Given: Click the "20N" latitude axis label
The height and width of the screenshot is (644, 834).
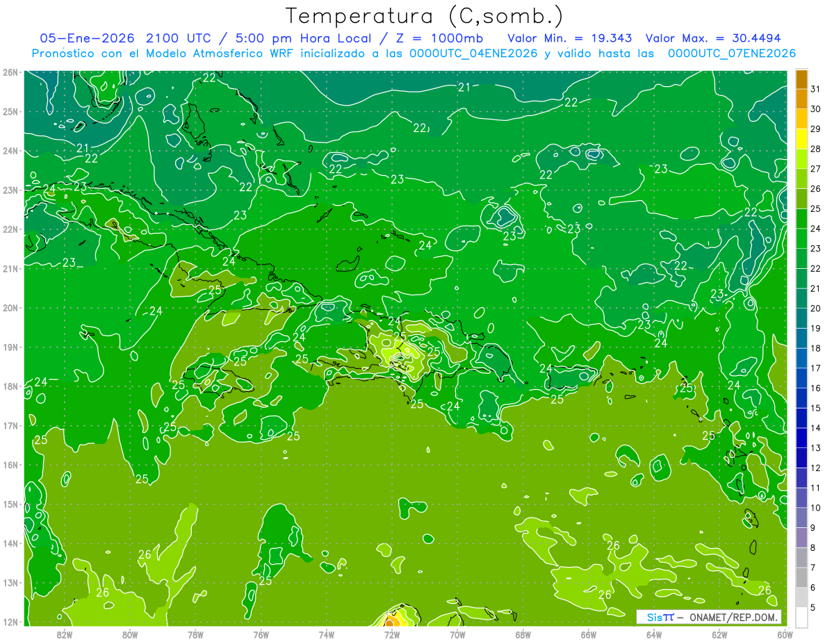Looking at the screenshot, I should click(10, 308).
